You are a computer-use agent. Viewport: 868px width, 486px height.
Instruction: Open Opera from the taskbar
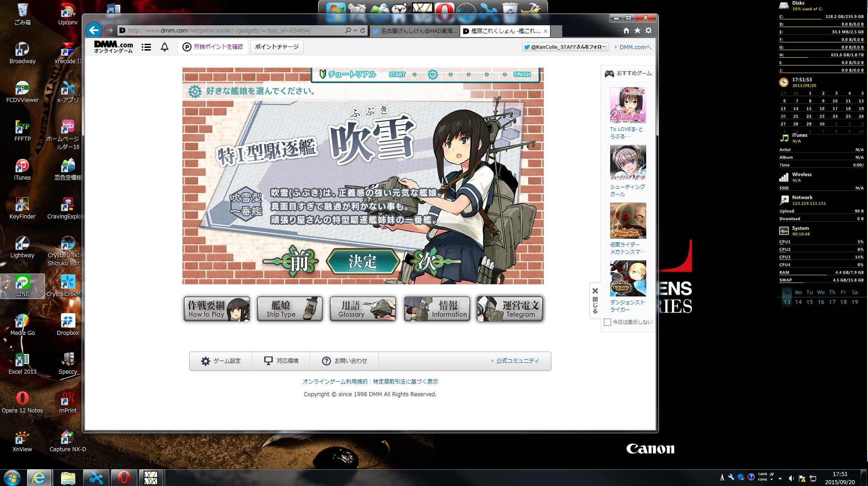tap(124, 478)
